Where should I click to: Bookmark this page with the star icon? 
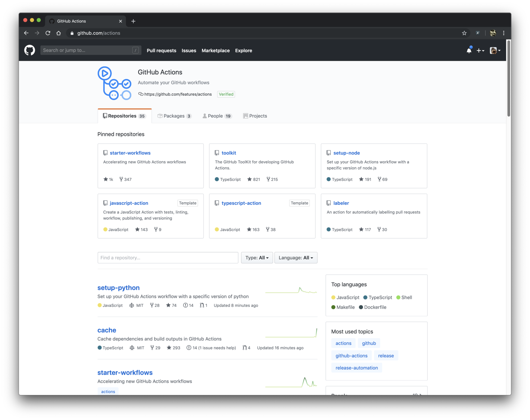[x=464, y=33]
